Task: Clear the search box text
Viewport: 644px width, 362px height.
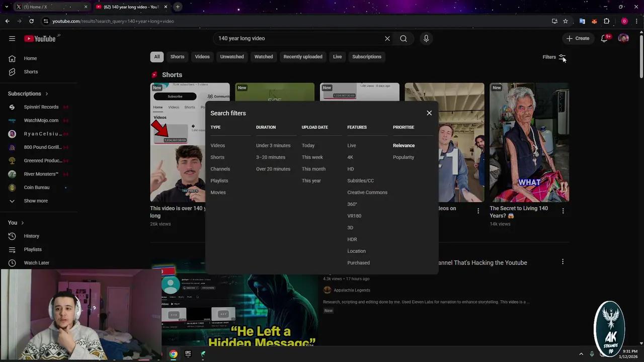Action: click(x=387, y=39)
